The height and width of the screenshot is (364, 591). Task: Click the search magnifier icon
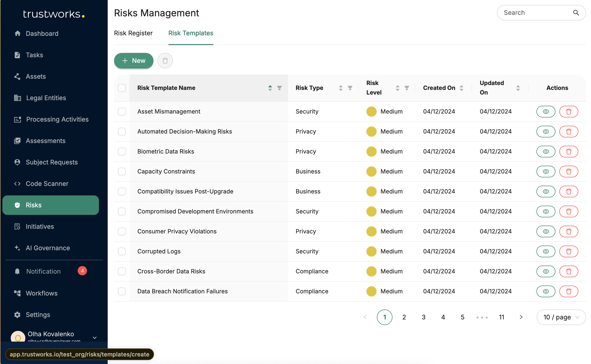tap(576, 13)
